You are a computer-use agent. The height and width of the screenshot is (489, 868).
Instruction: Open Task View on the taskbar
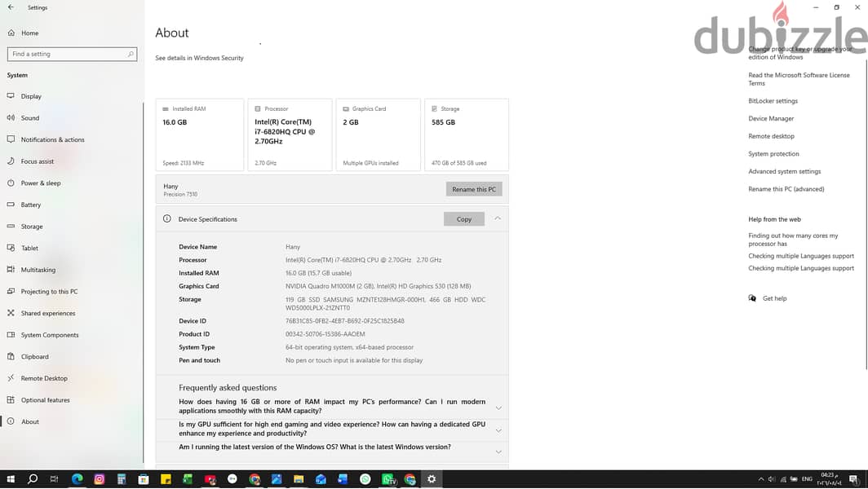[54, 479]
